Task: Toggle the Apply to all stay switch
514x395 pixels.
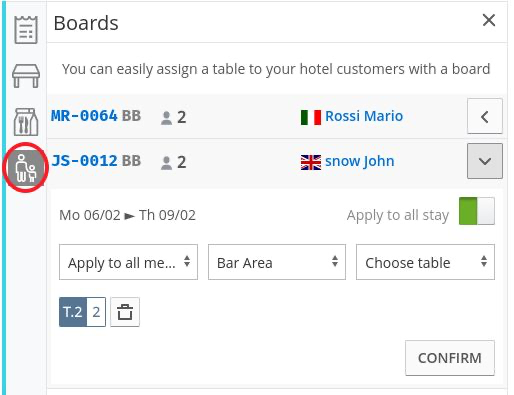Action: pyautogui.click(x=477, y=211)
